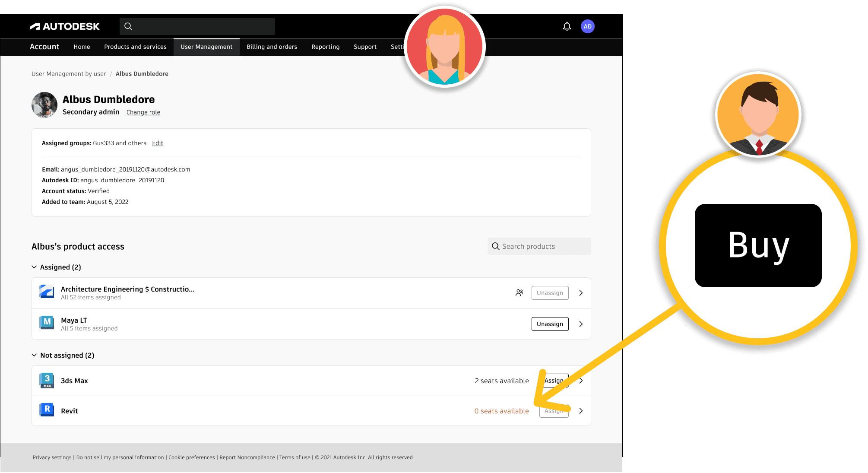The height and width of the screenshot is (473, 868).
Task: Open the AD user avatar menu
Action: (587, 26)
